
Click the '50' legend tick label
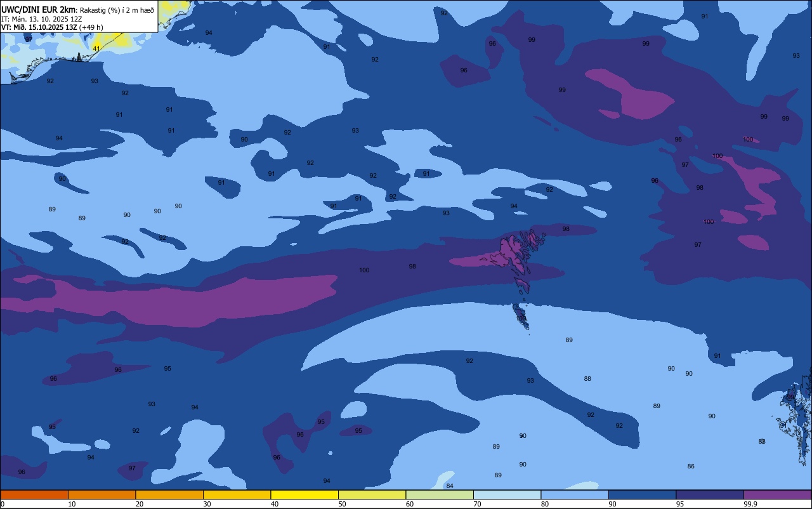pos(343,504)
